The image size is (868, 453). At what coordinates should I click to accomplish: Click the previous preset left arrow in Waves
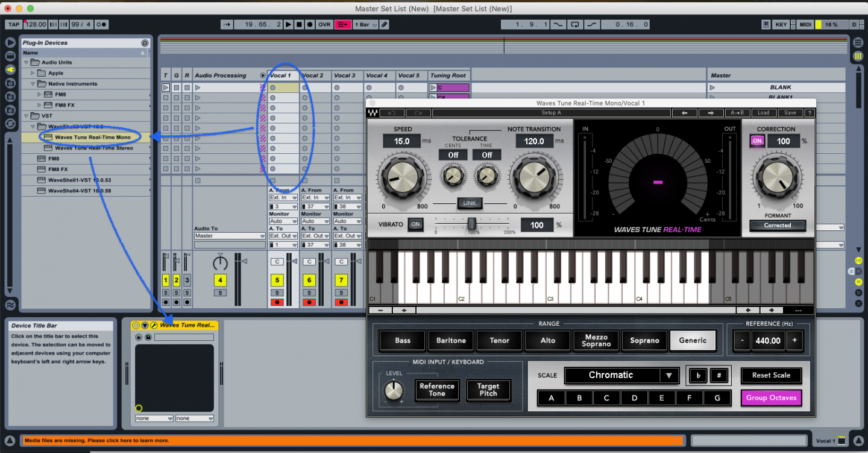(685, 113)
